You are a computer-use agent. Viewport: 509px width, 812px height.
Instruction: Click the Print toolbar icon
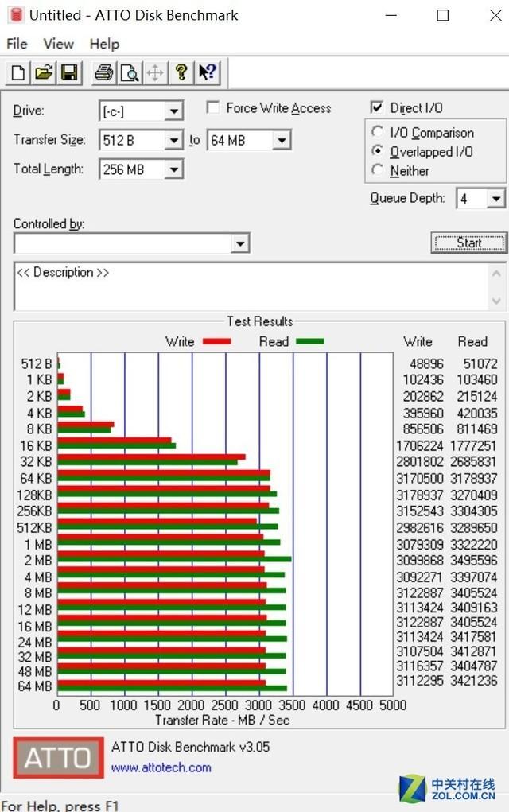(103, 73)
